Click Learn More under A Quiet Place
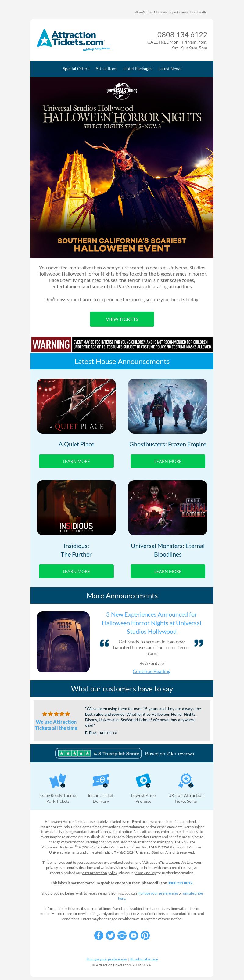 coord(76,461)
